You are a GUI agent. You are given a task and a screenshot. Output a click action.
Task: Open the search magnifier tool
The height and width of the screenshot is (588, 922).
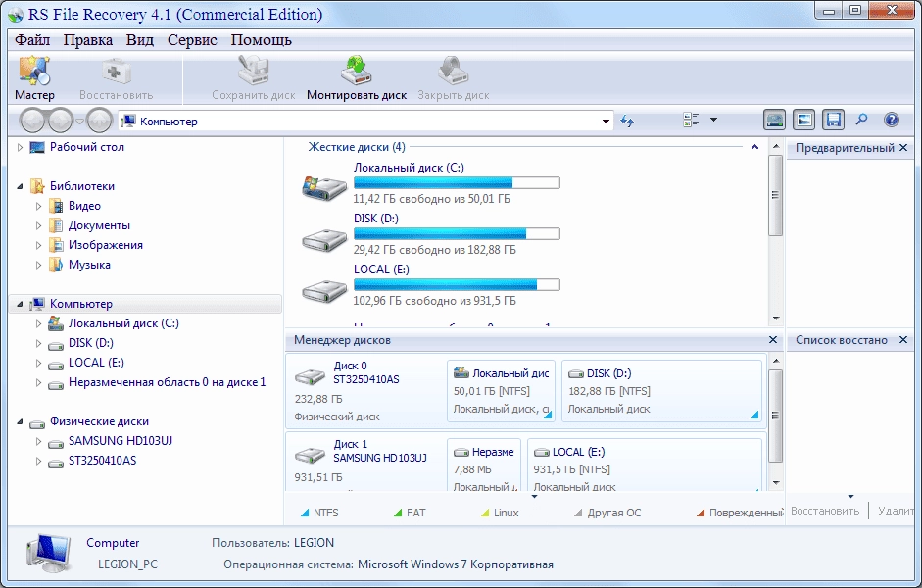(x=861, y=120)
